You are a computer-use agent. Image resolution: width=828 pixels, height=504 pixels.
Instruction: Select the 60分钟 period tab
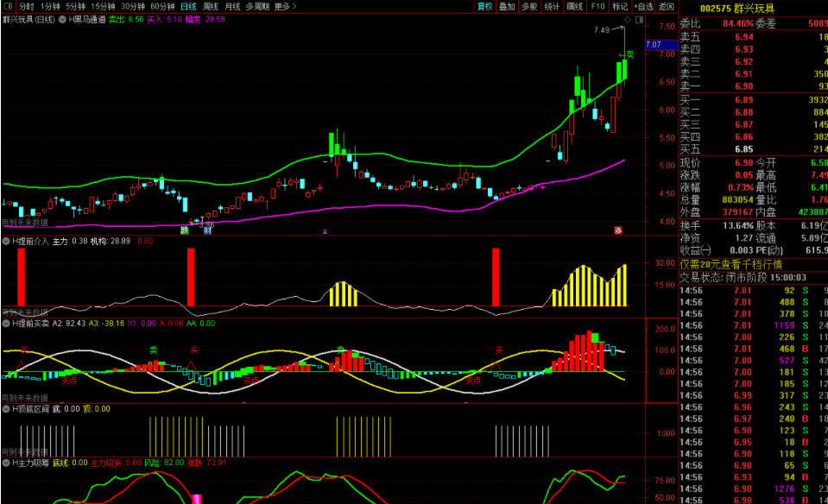[161, 6]
